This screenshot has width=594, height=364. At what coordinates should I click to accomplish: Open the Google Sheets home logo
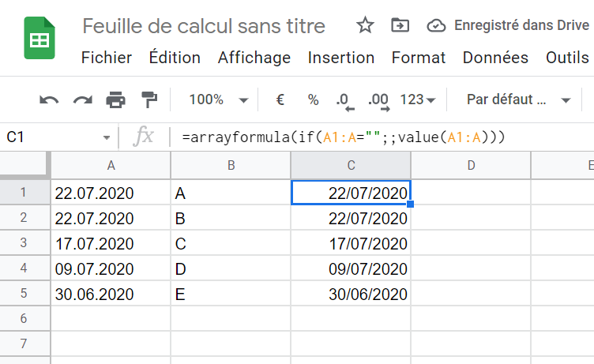39,38
